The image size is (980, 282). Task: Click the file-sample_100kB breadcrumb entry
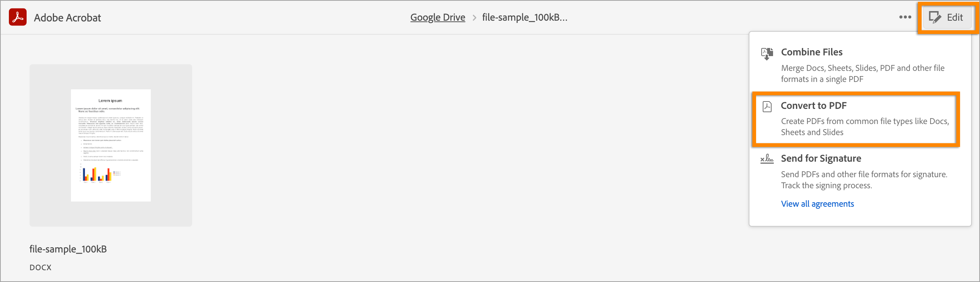524,17
